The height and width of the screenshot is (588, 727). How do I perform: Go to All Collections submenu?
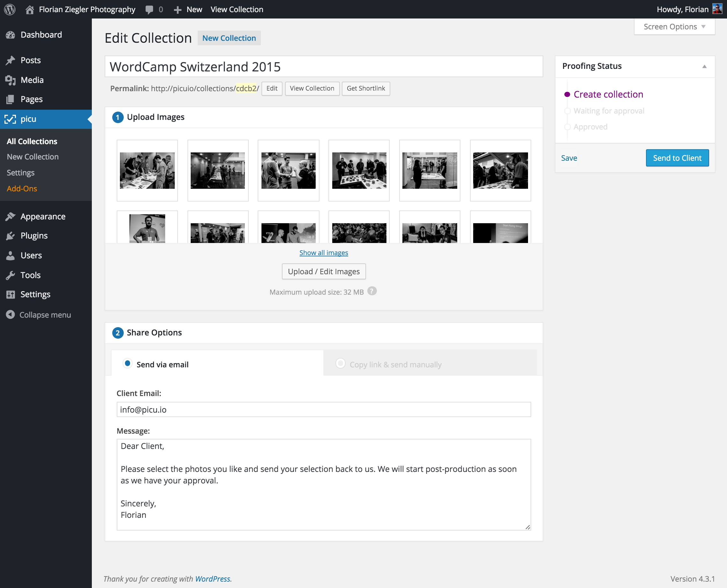[x=32, y=141]
